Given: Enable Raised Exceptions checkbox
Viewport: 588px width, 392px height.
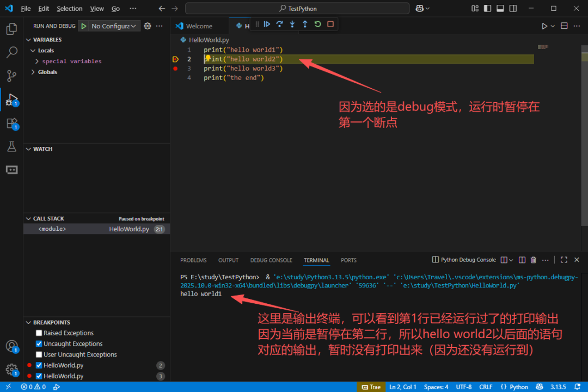Looking at the screenshot, I should pyautogui.click(x=39, y=333).
